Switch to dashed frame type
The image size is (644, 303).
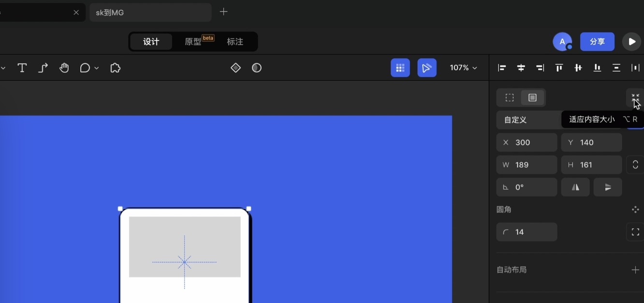click(510, 97)
